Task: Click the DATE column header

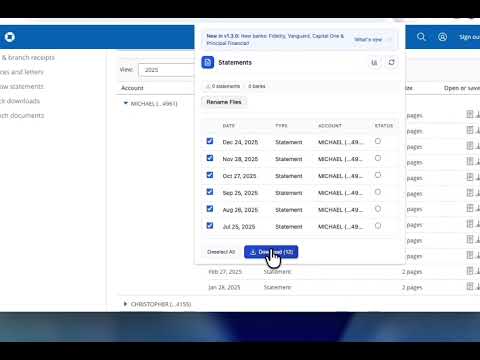Action: (x=229, y=126)
